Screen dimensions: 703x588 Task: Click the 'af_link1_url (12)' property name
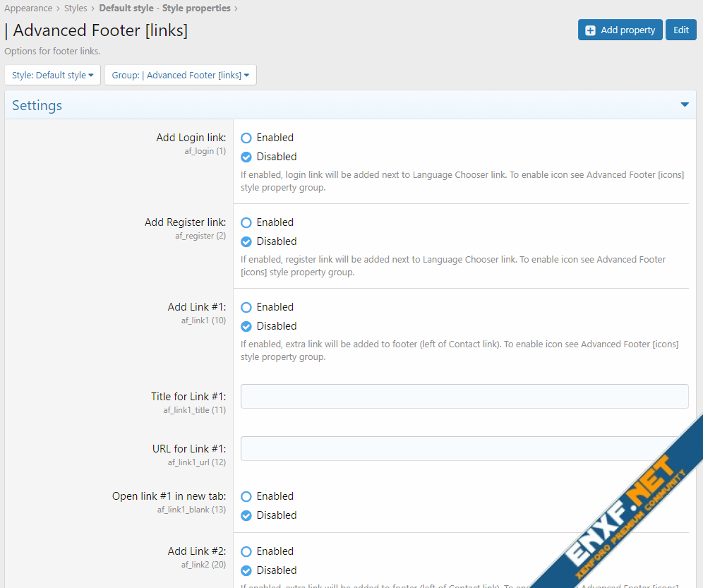197,462
